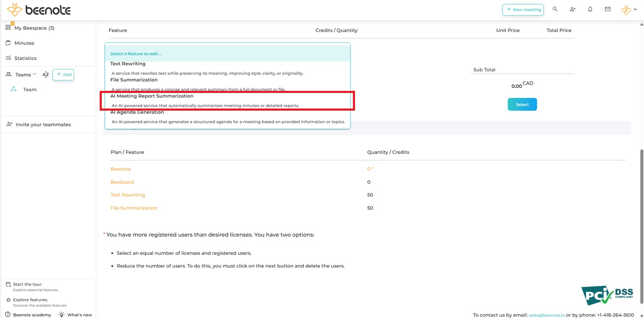The image size is (644, 318).
Task: Open Statistics in sidebar
Action: [x=25, y=58]
